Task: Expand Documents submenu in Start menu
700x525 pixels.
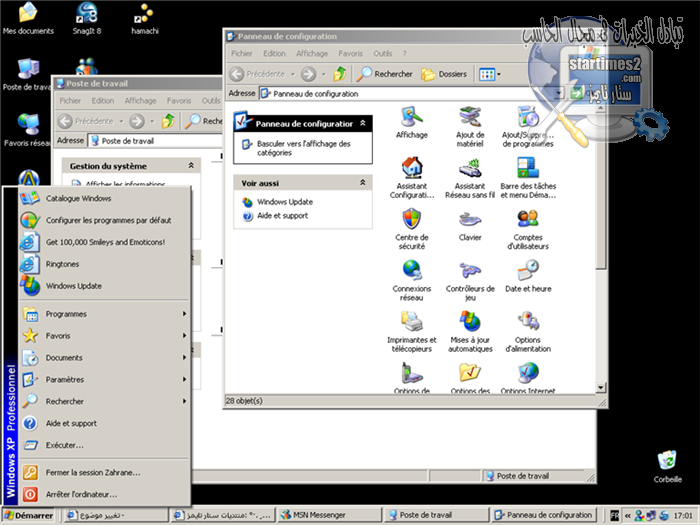Action: (x=104, y=358)
